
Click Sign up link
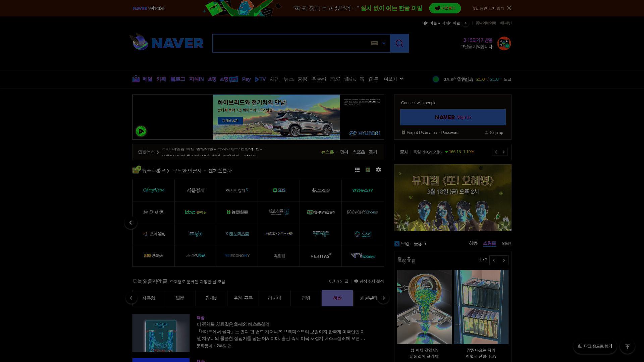496,133
